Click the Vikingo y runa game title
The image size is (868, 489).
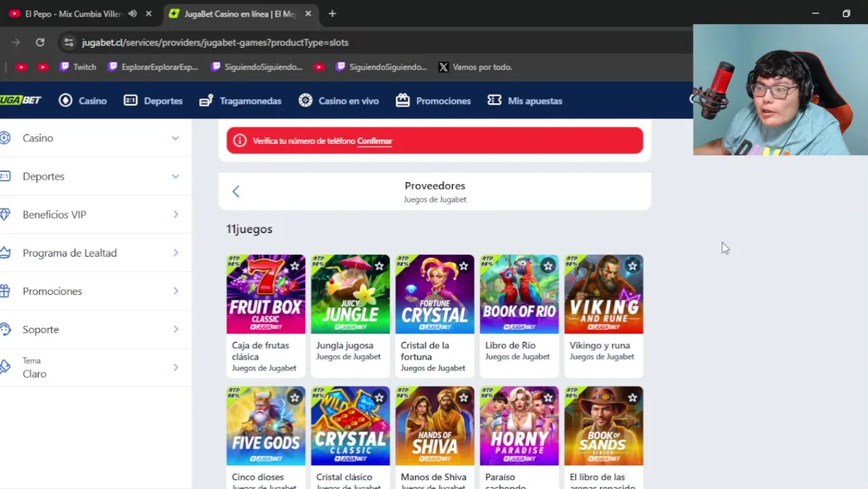tap(600, 345)
